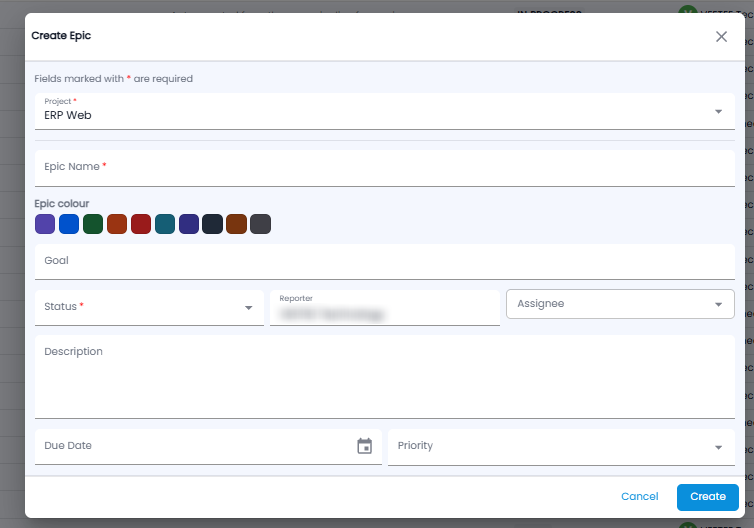The width and height of the screenshot is (754, 528).
Task: Pick the red epic colour swatch
Action: click(141, 224)
